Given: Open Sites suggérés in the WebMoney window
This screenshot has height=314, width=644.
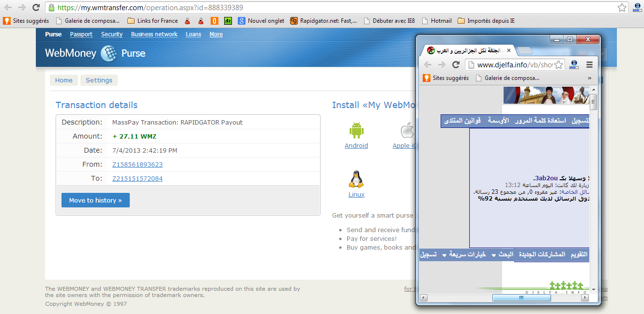Looking at the screenshot, I should point(26,21).
